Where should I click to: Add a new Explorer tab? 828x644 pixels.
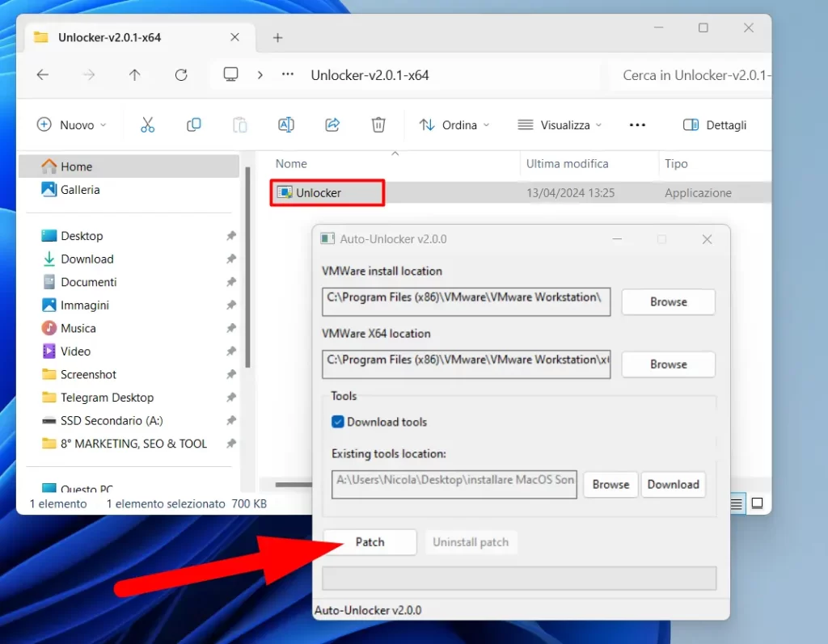coord(278,37)
